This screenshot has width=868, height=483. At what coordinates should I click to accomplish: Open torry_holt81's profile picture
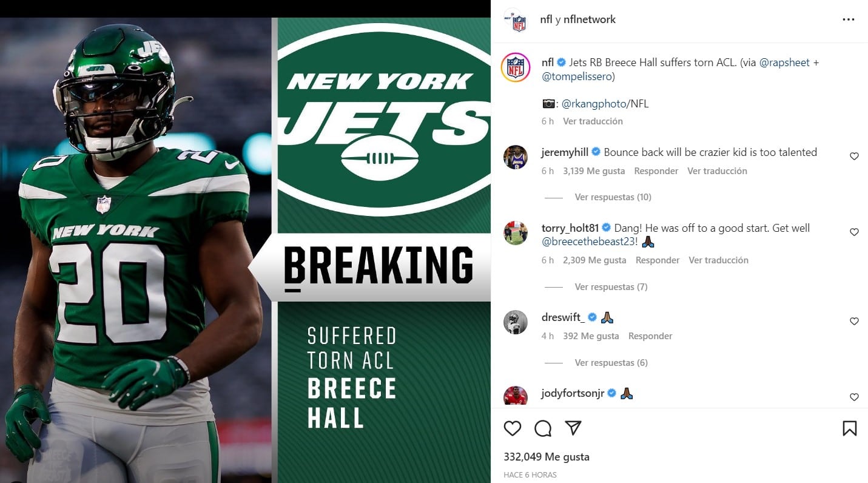pyautogui.click(x=516, y=233)
